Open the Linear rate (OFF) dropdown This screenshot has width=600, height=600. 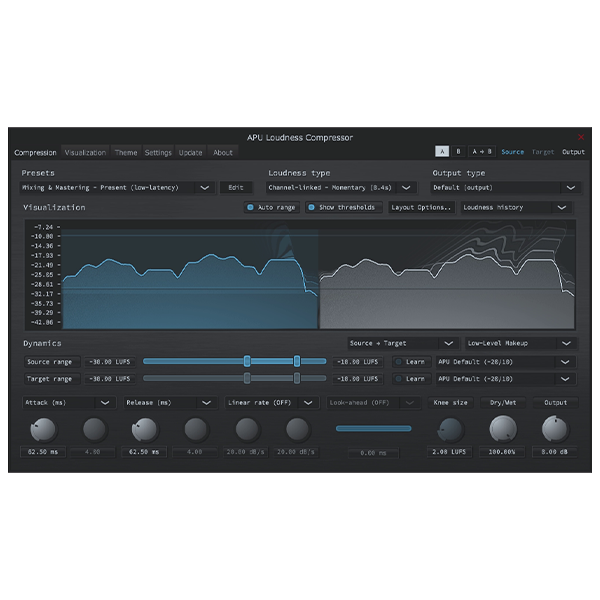pos(272,403)
